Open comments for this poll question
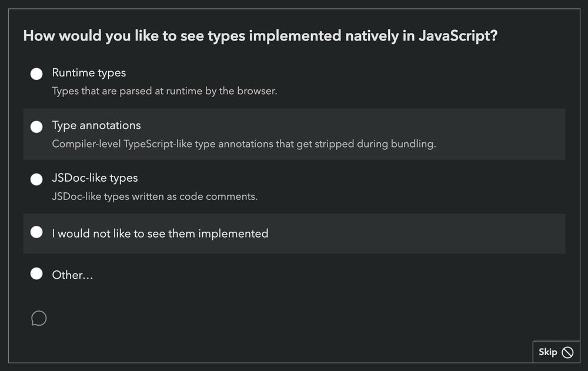Viewport: 588px width, 371px height. click(39, 318)
